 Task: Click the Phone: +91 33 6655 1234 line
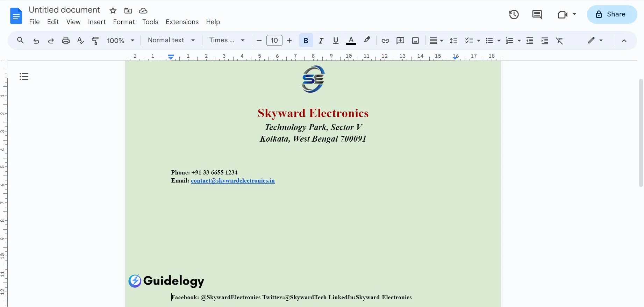click(204, 172)
